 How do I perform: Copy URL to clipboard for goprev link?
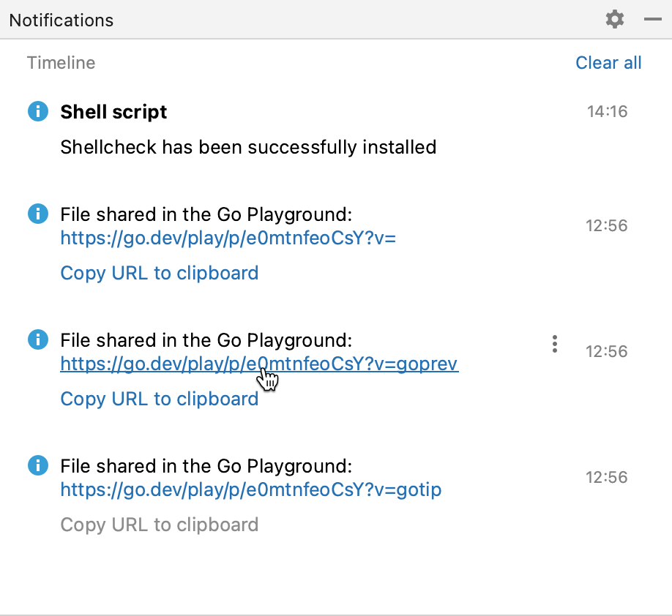[159, 399]
